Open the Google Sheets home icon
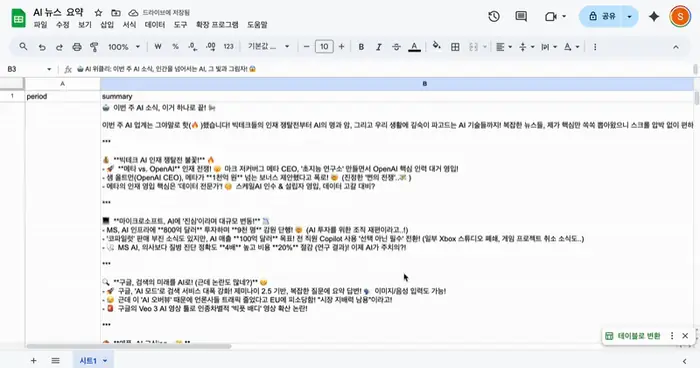 coord(18,18)
